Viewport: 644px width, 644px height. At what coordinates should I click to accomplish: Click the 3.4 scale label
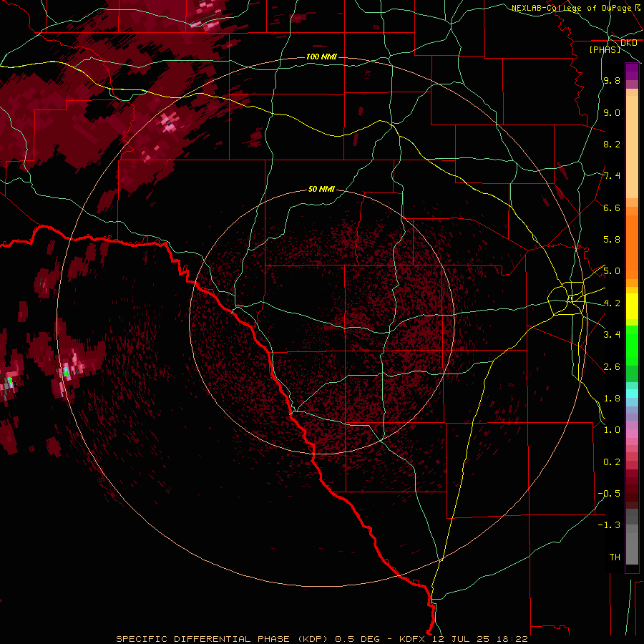click(x=612, y=335)
